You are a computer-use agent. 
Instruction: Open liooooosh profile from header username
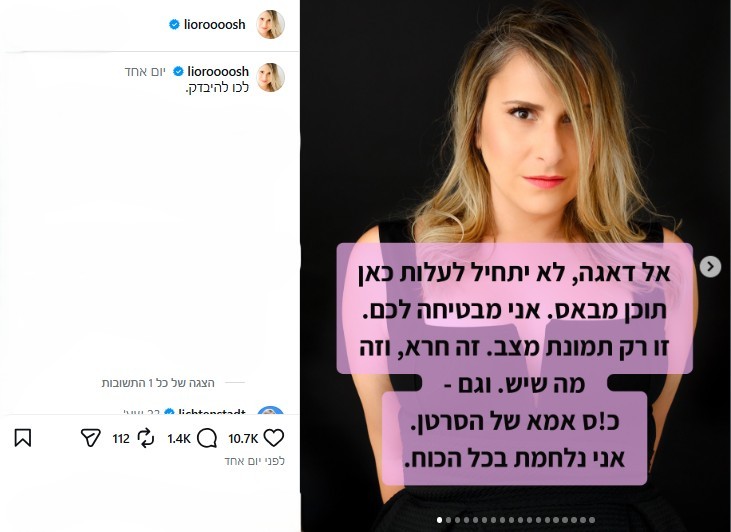click(x=214, y=24)
